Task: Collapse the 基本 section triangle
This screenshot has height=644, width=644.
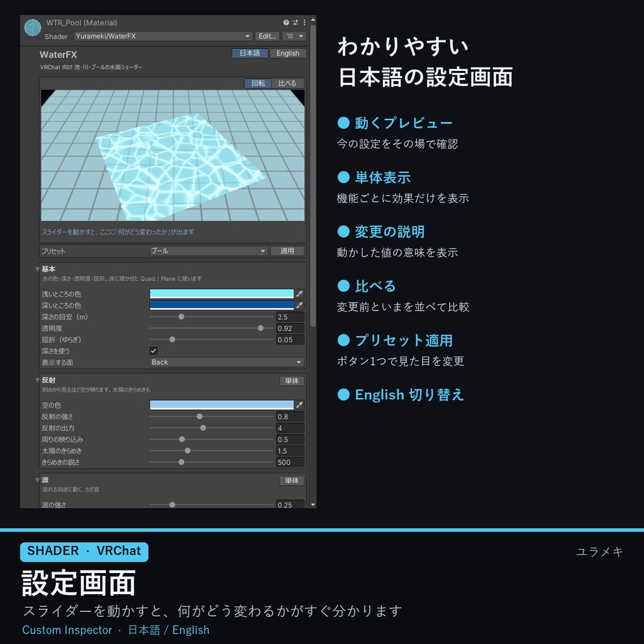Action: pyautogui.click(x=37, y=269)
